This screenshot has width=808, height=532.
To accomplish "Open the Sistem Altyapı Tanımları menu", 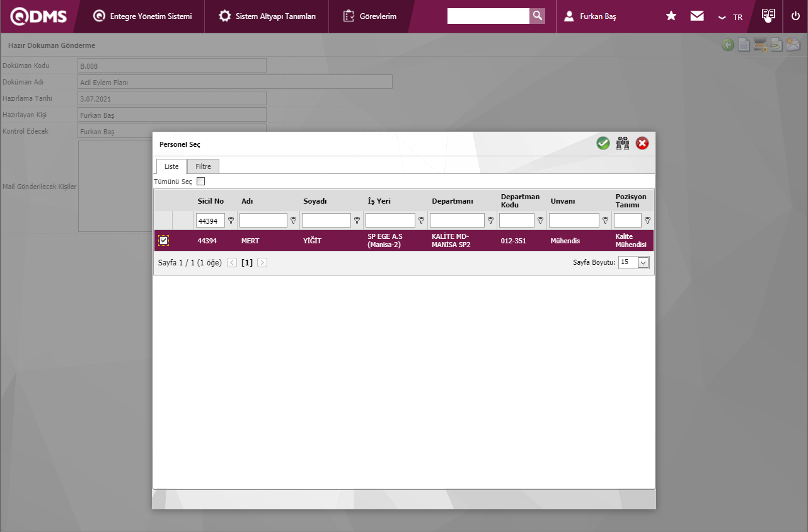I will click(267, 16).
